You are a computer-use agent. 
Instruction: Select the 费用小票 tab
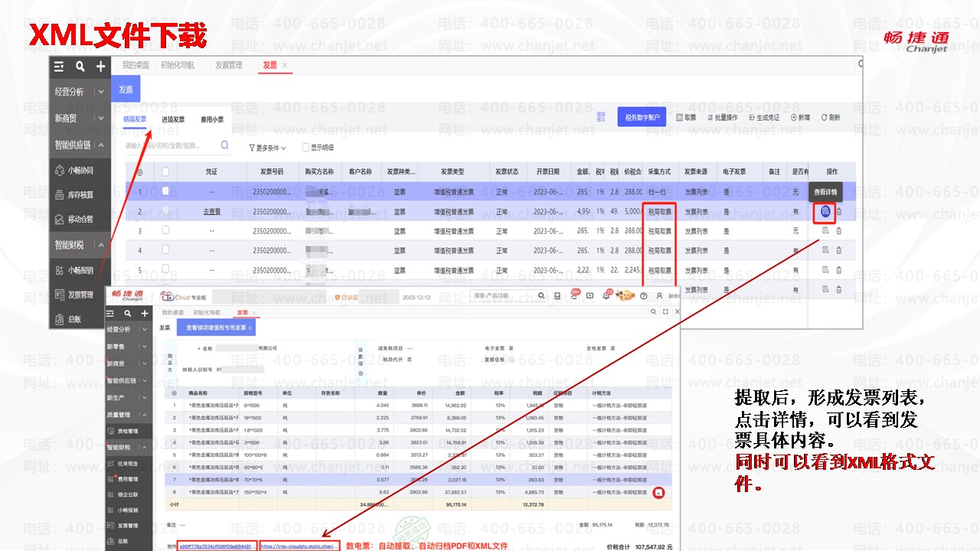[x=212, y=120]
